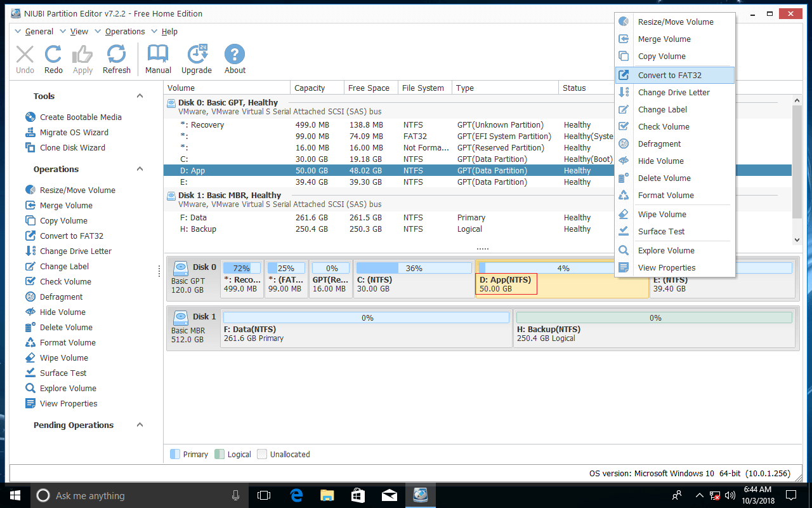This screenshot has width=812, height=508.
Task: Open Clone Disk Wizard from sidebar
Action: click(72, 147)
